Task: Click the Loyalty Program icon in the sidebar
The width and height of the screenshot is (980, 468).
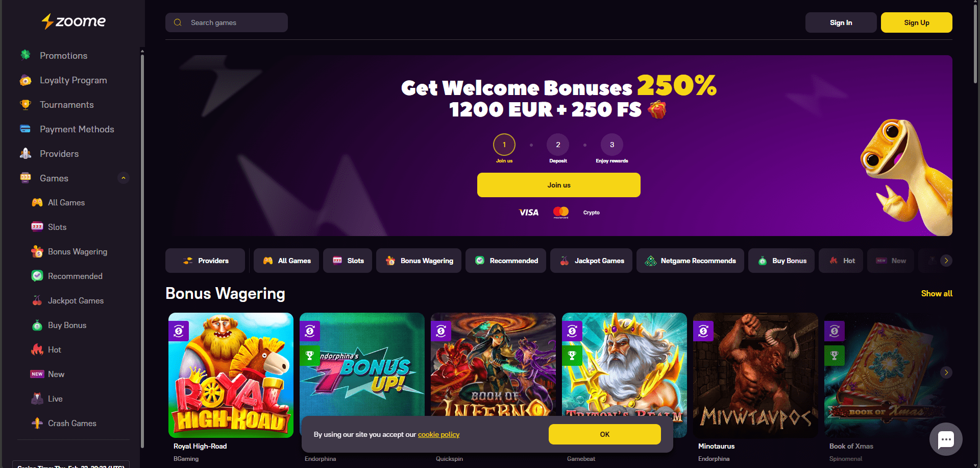Action: (x=26, y=80)
